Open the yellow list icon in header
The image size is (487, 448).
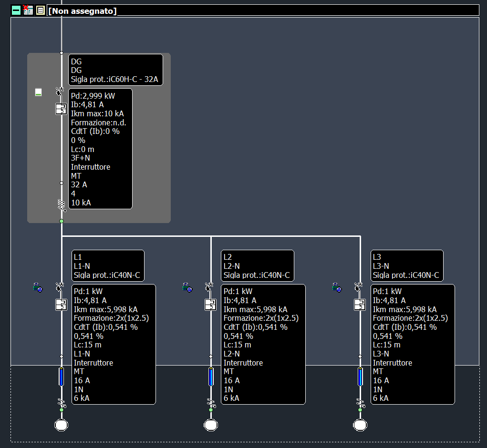click(x=41, y=10)
